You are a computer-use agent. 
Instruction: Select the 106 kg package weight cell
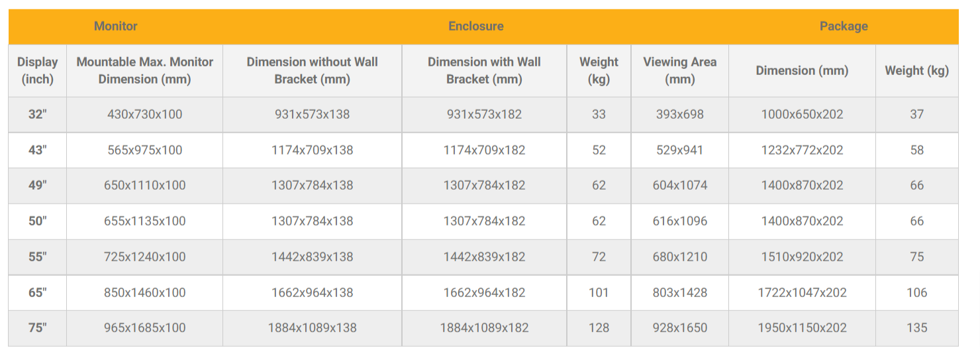tap(916, 292)
